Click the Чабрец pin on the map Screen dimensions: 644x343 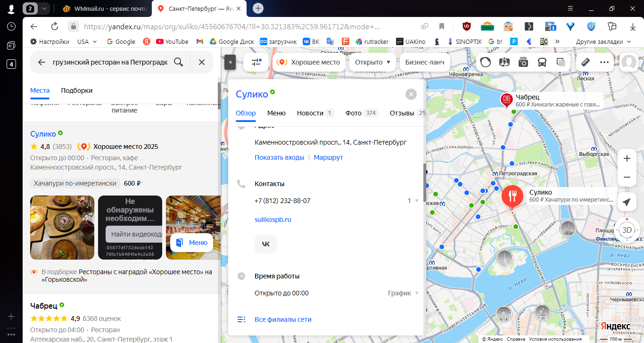[x=507, y=99]
